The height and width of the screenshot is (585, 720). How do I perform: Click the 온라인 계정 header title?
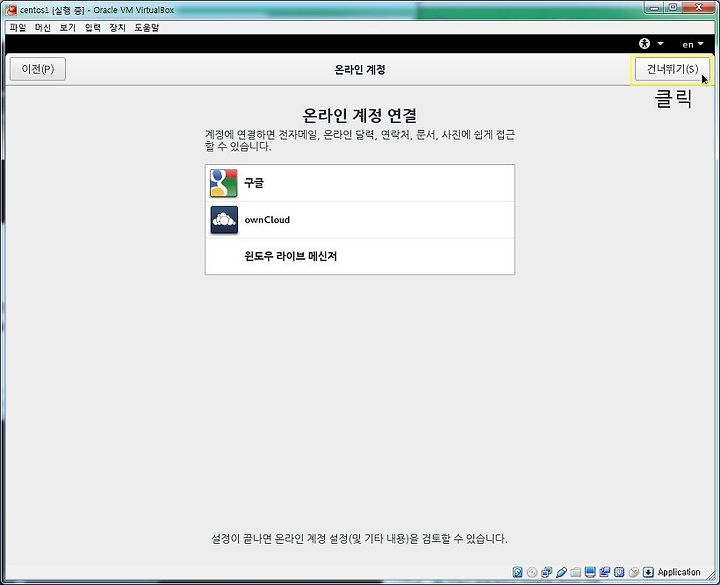tap(360, 70)
